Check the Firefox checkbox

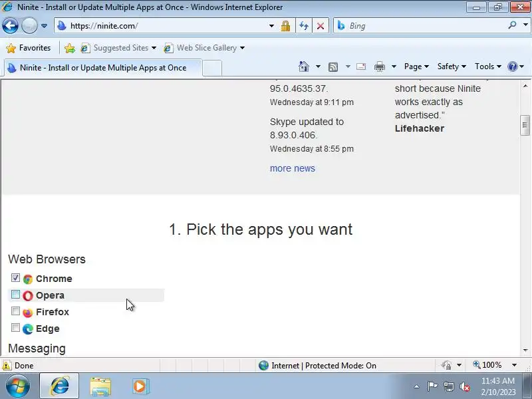point(15,311)
